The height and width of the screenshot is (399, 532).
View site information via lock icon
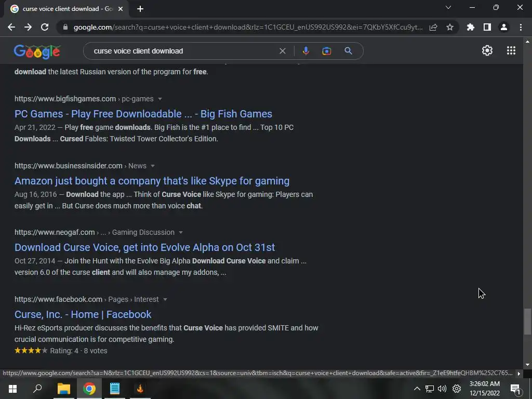point(65,27)
